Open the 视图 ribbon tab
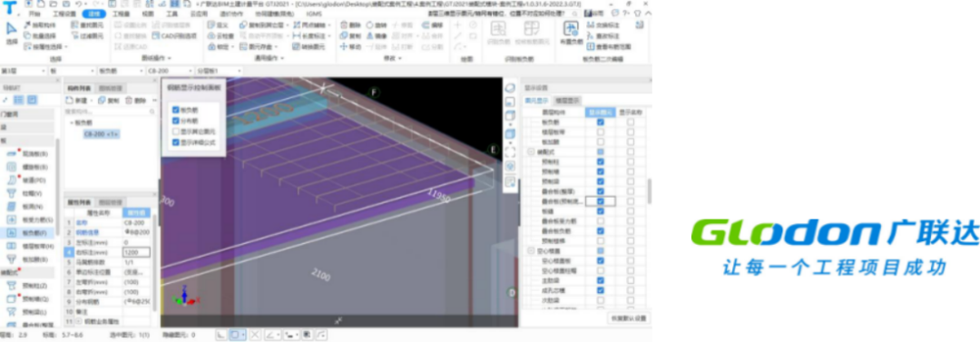980x342 pixels. [x=148, y=13]
